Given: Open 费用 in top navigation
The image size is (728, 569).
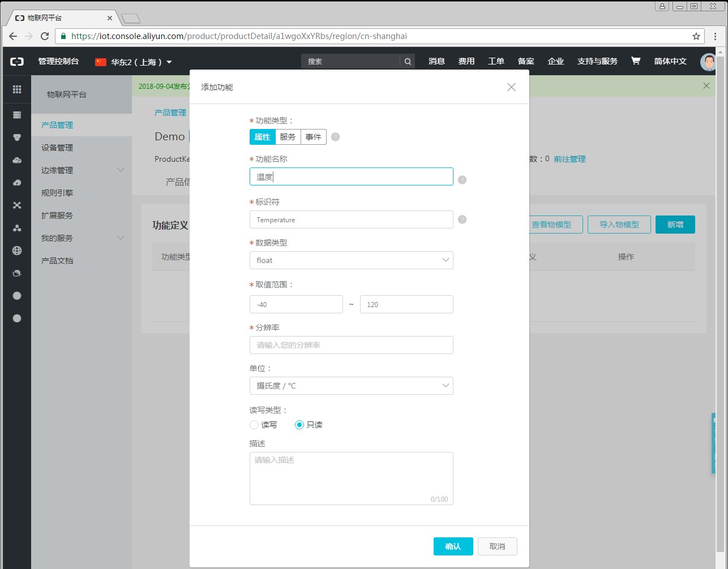Looking at the screenshot, I should pos(466,61).
